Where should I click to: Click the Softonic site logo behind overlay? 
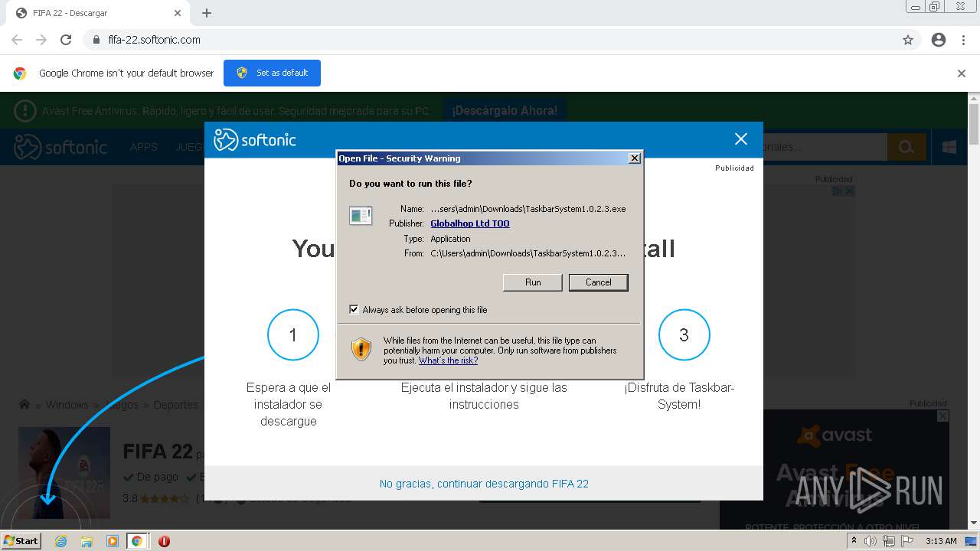tap(61, 147)
